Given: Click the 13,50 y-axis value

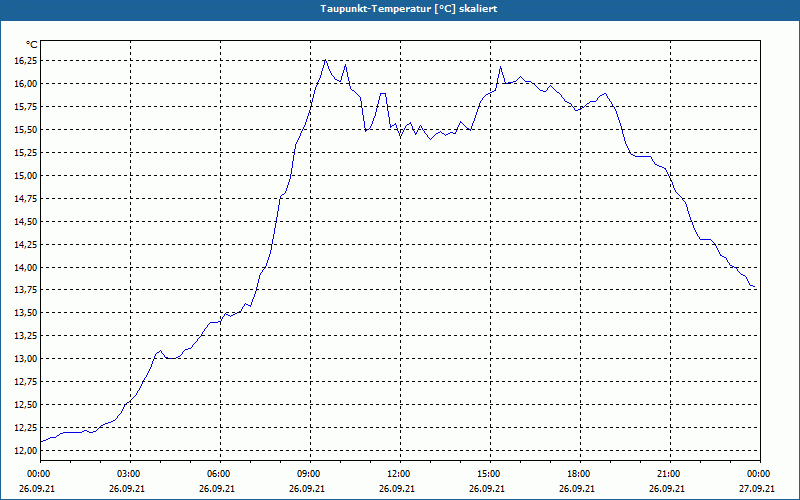Looking at the screenshot, I should pos(25,313).
